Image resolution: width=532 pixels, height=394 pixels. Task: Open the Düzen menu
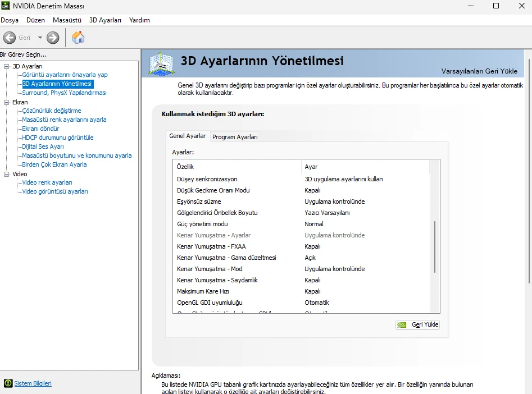(35, 20)
